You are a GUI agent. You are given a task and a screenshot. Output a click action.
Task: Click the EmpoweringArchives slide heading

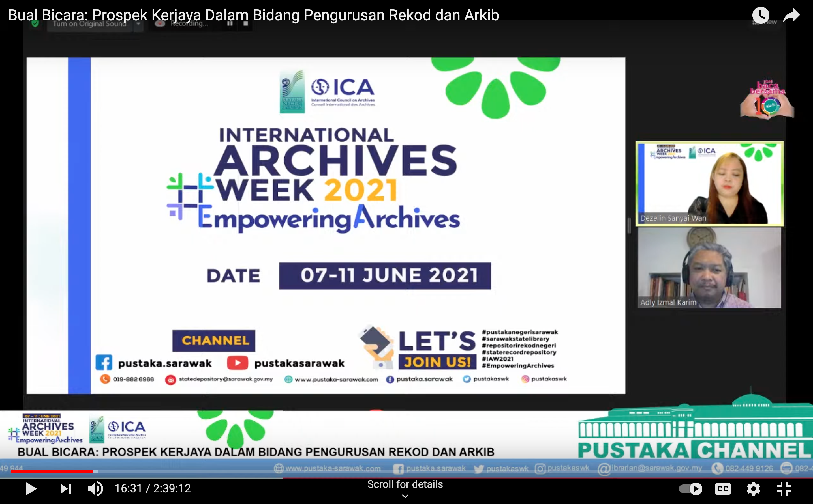(x=329, y=218)
